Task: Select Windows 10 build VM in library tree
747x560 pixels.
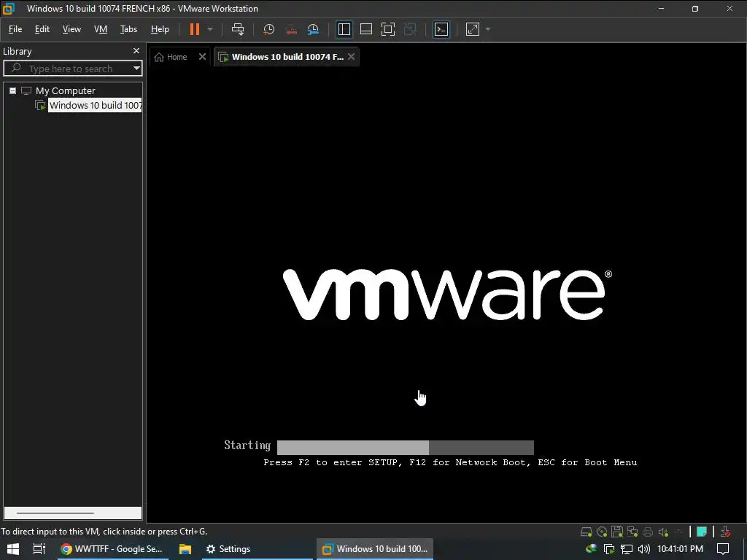Action: point(96,105)
